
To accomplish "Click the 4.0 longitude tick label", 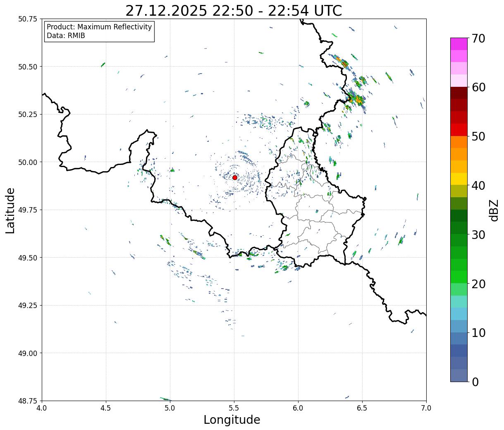I will pyautogui.click(x=42, y=408).
